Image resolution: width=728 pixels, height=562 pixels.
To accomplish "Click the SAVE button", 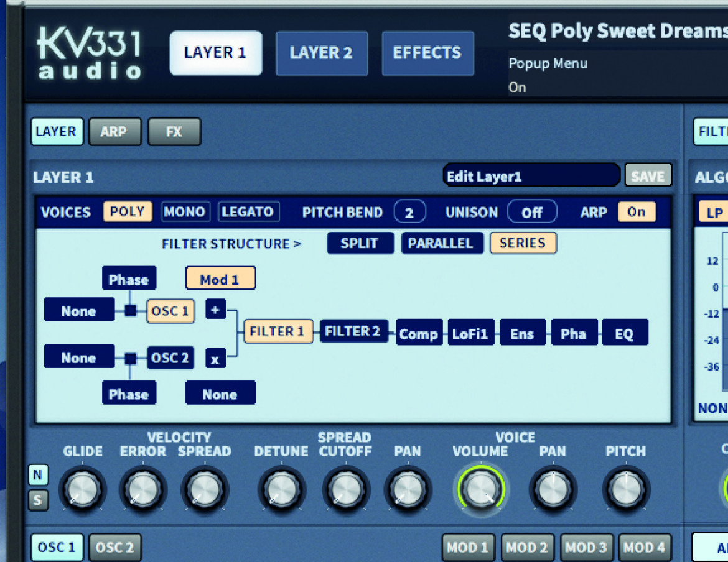I will point(648,175).
